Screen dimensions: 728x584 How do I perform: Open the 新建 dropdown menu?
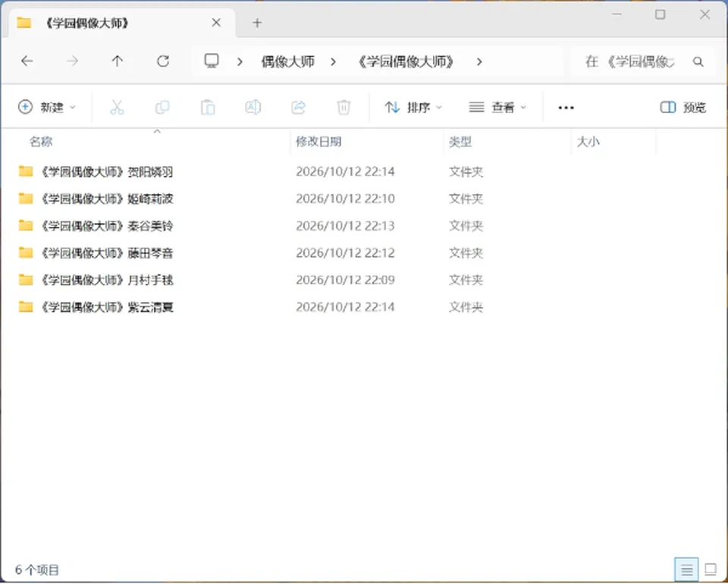click(46, 108)
